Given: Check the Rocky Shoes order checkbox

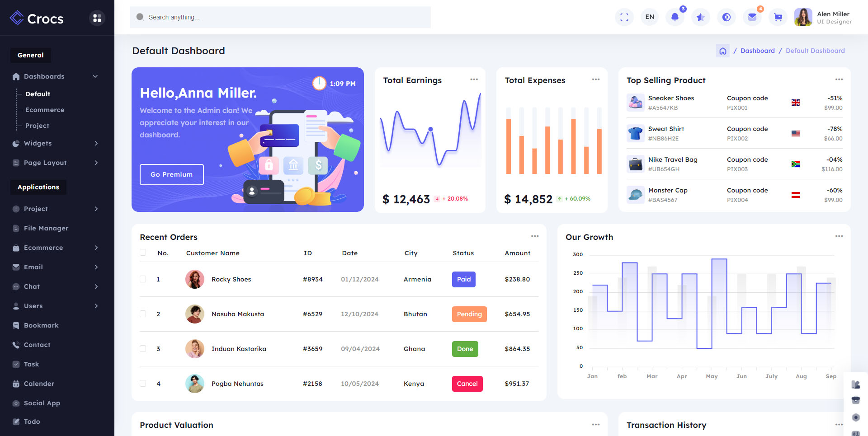Looking at the screenshot, I should coord(143,279).
